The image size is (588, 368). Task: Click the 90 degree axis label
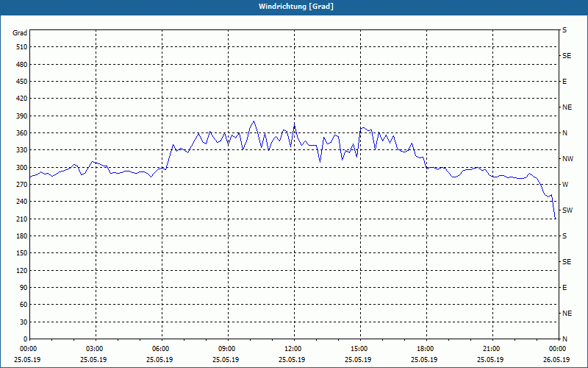[24, 288]
